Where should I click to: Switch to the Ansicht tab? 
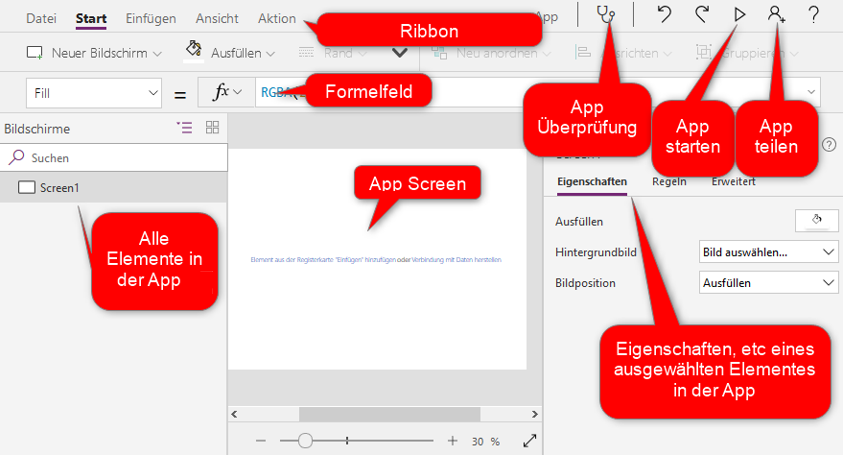pyautogui.click(x=217, y=18)
